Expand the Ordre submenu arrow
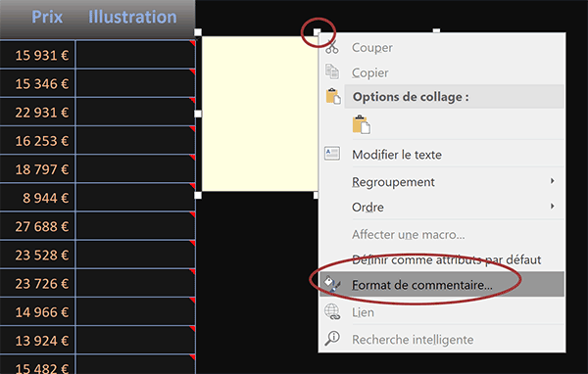 [552, 207]
